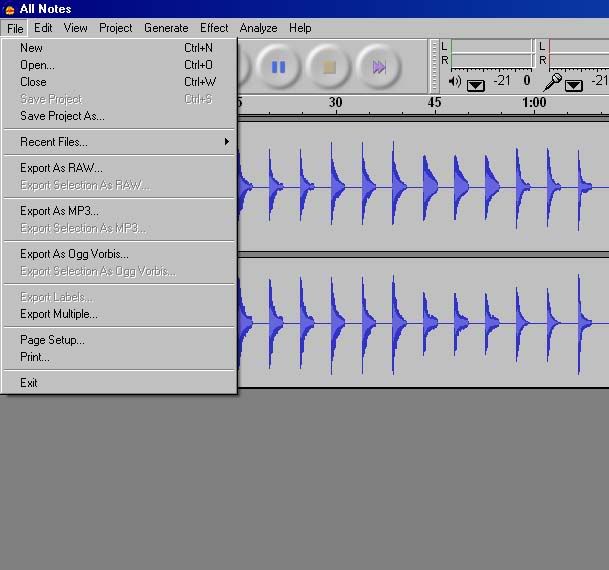The image size is (609, 570).
Task: Click the Pause playback button
Action: pos(278,67)
